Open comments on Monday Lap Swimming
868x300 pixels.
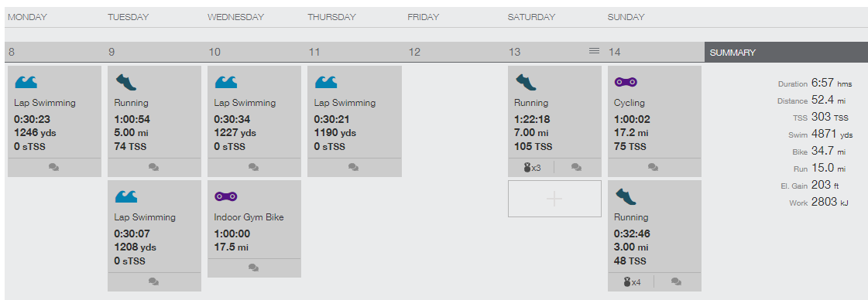pos(54,168)
